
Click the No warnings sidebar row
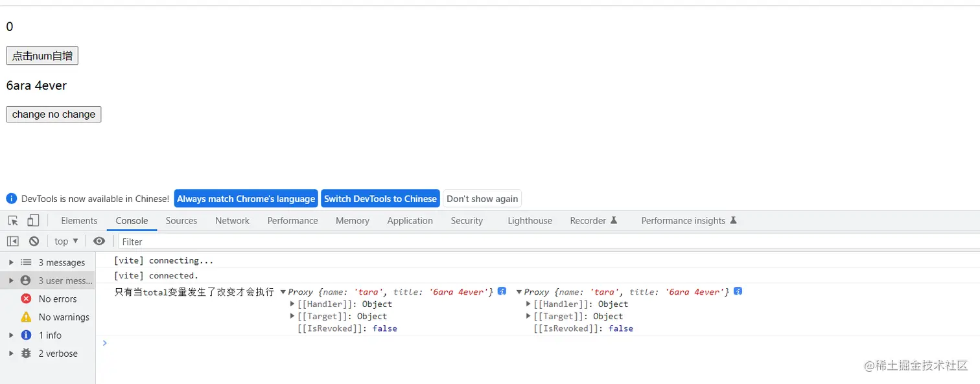coord(48,317)
